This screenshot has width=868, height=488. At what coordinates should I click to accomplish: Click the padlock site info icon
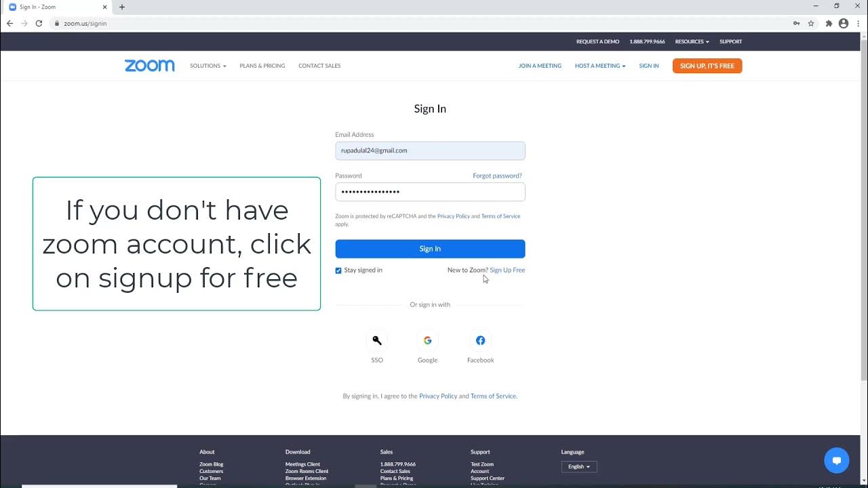click(57, 23)
